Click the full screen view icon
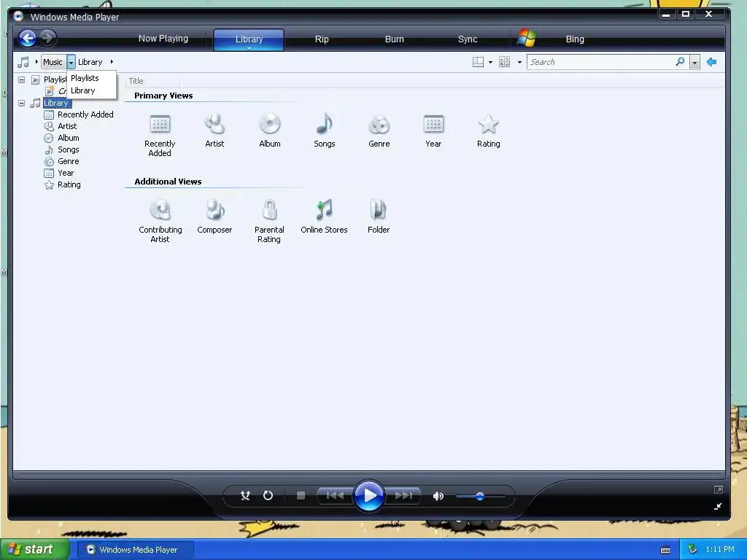747x560 pixels. pyautogui.click(x=719, y=489)
